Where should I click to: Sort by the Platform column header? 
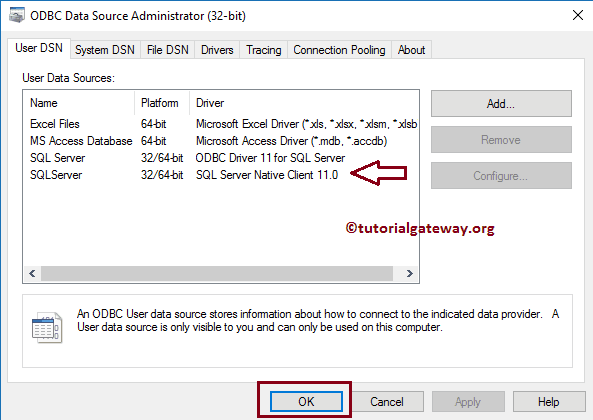point(162,103)
